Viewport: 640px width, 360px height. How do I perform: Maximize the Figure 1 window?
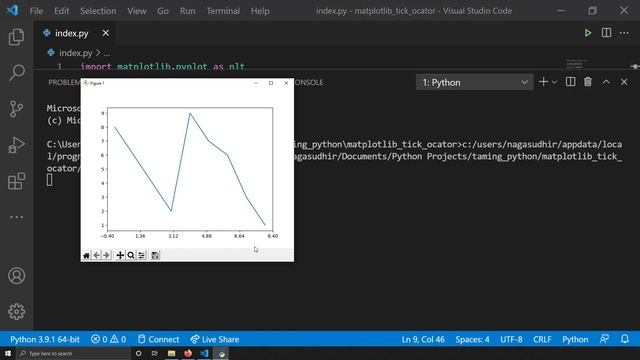pyautogui.click(x=271, y=83)
